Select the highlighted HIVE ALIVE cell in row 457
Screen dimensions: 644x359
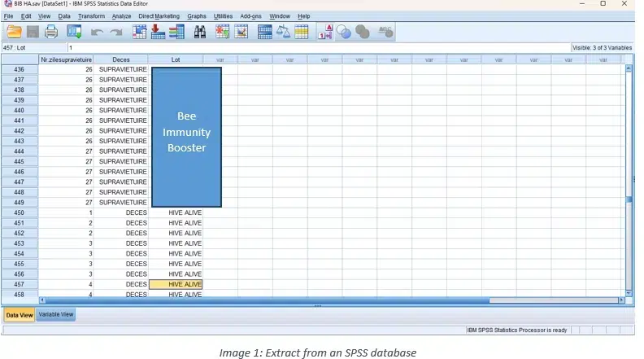coord(176,284)
